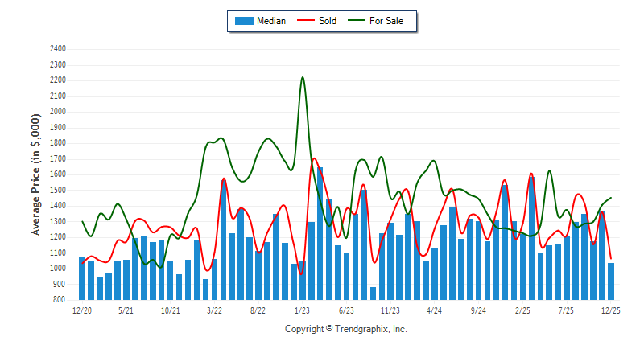Click the red Sold legend line icon
Image resolution: width=644 pixels, height=349 pixels.
pyautogui.click(x=307, y=21)
